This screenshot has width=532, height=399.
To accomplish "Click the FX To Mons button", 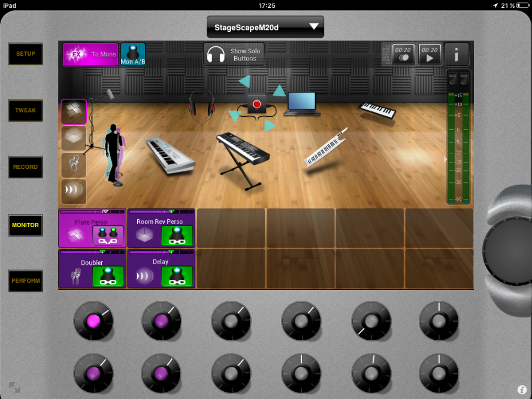I will (90, 55).
